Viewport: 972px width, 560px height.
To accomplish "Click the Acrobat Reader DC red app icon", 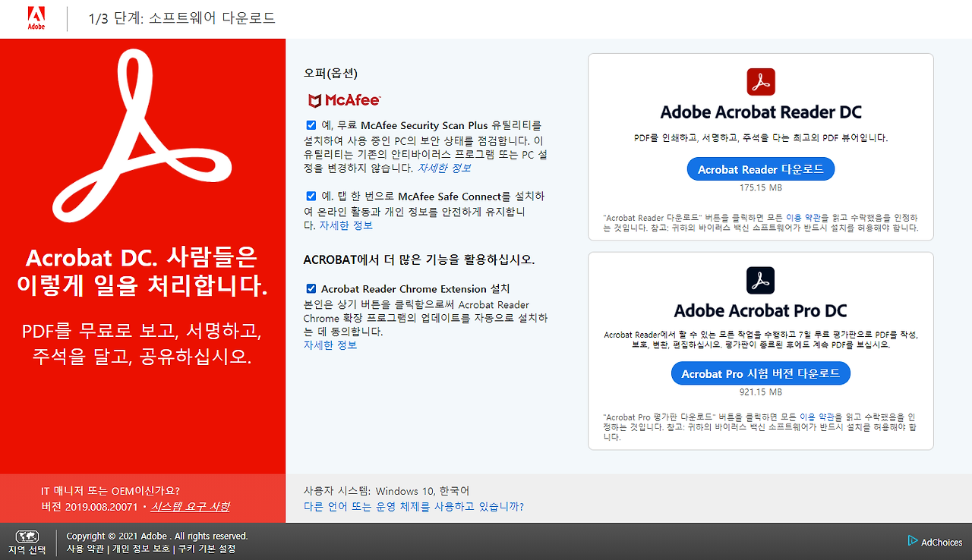I will pos(760,81).
